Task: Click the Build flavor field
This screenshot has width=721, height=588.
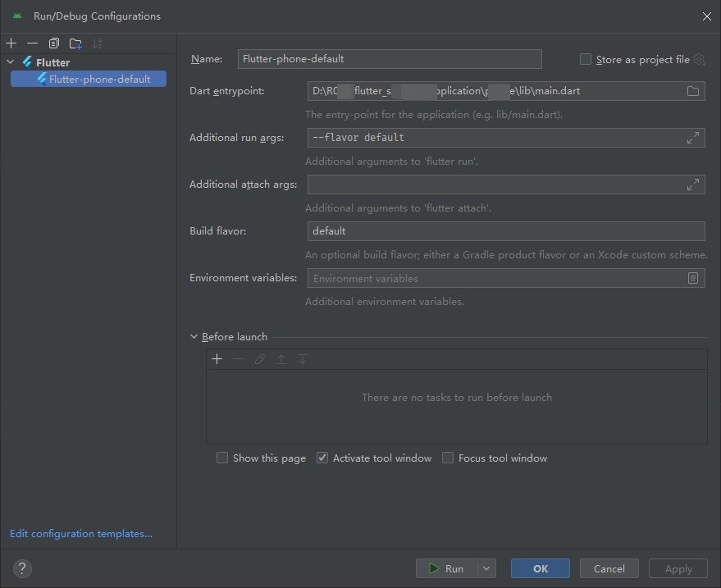Action: (x=506, y=231)
